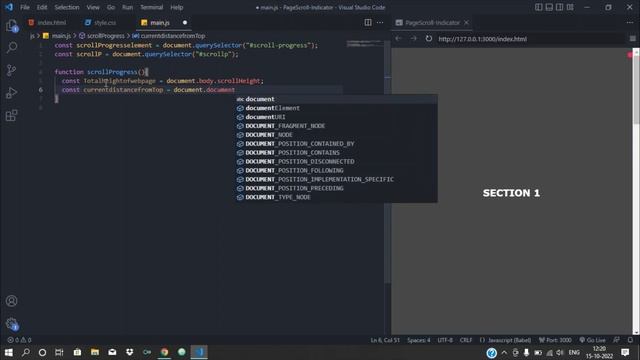Click errors and warnings status indicator
The image size is (640, 360).
coord(19,340)
